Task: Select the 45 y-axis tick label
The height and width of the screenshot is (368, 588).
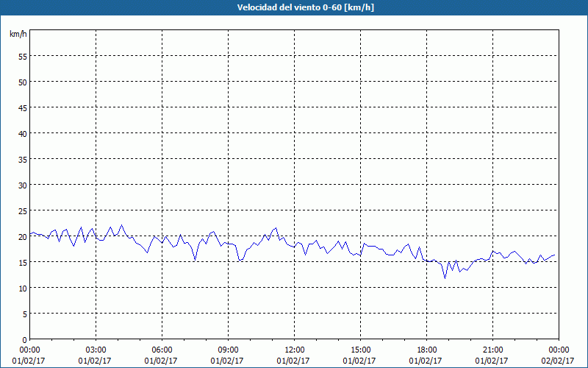Action: [x=22, y=107]
